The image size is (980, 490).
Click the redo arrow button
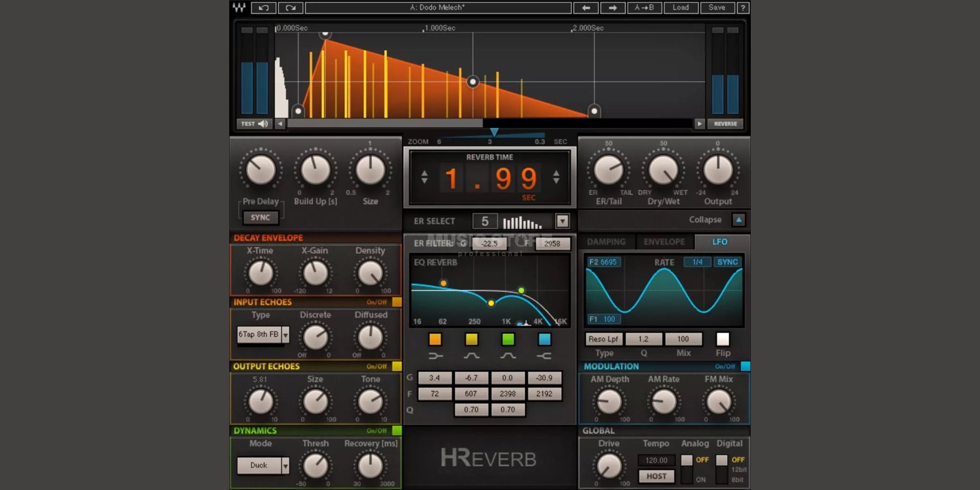[x=290, y=8]
